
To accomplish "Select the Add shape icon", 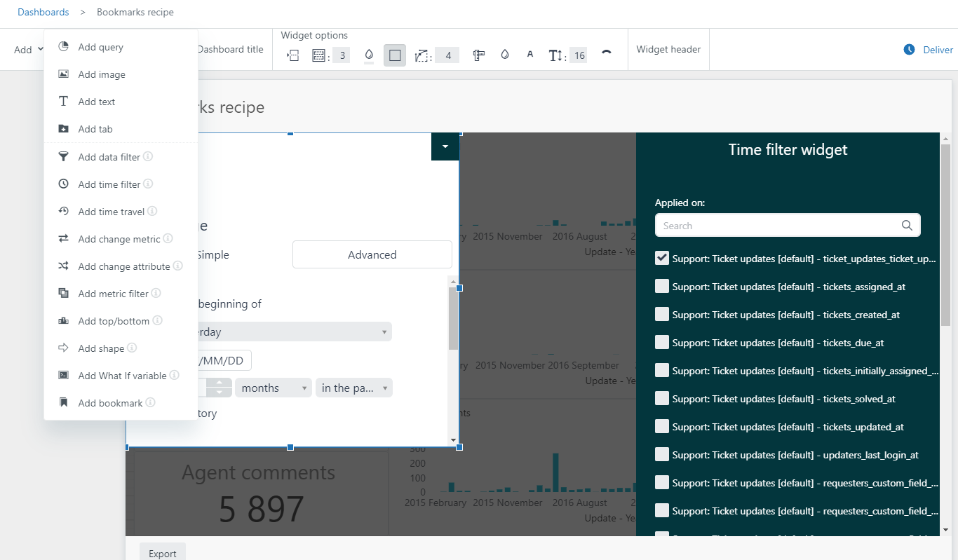I will pyautogui.click(x=62, y=348).
